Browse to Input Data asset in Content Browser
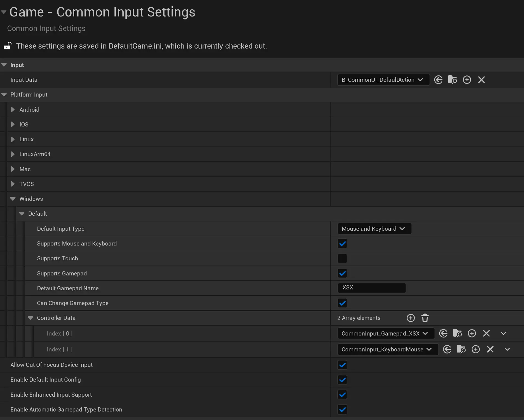524x420 pixels. 452,80
